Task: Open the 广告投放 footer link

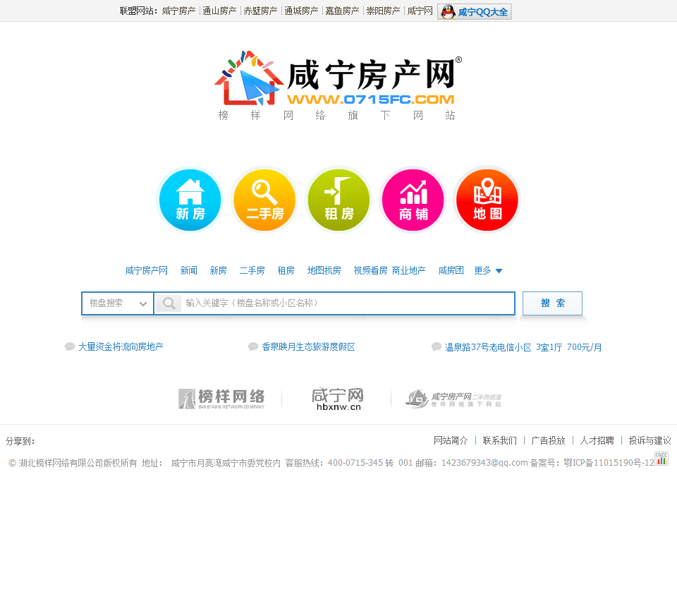Action: click(x=549, y=440)
